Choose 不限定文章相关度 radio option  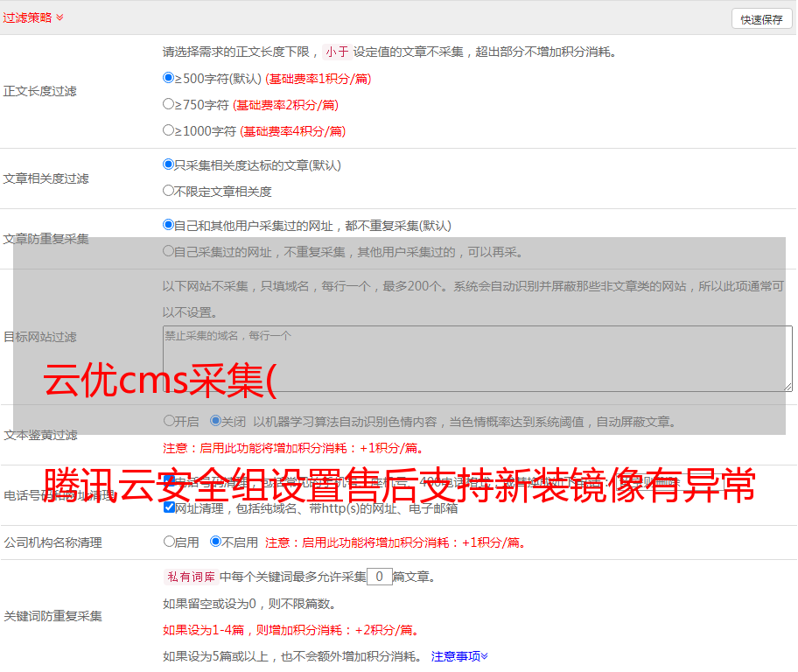[x=168, y=191]
